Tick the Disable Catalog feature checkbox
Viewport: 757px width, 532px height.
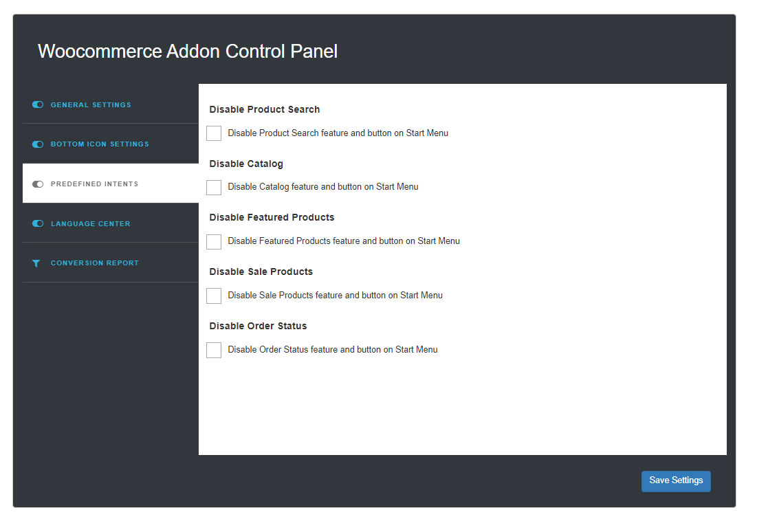pyautogui.click(x=214, y=188)
